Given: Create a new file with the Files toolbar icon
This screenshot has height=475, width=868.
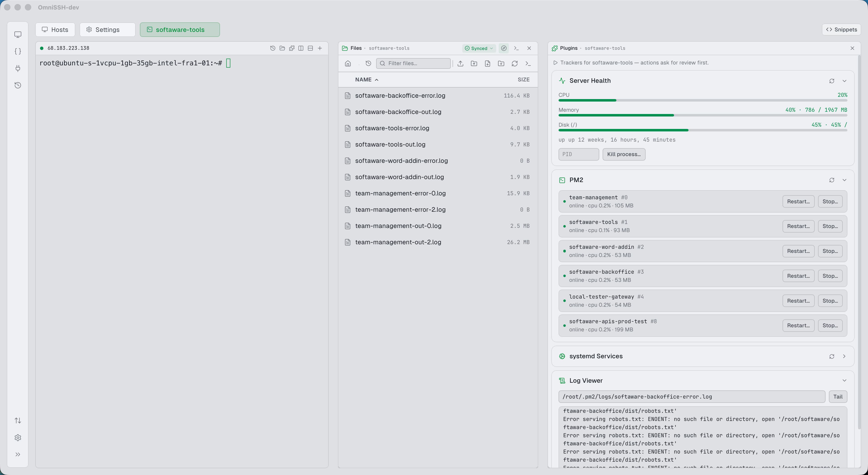Looking at the screenshot, I should point(487,63).
